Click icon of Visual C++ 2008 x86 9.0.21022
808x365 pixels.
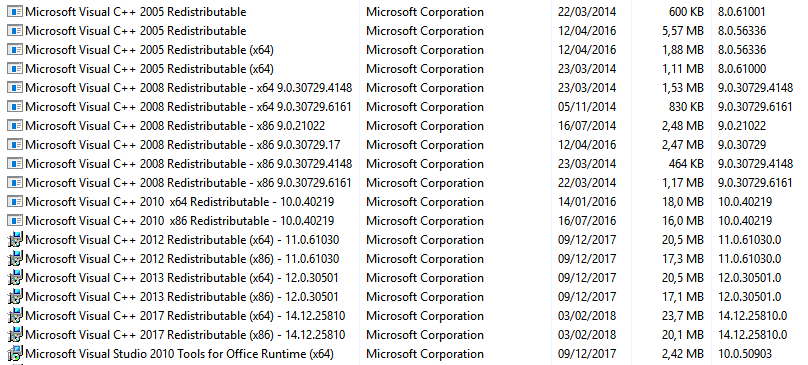(x=15, y=126)
